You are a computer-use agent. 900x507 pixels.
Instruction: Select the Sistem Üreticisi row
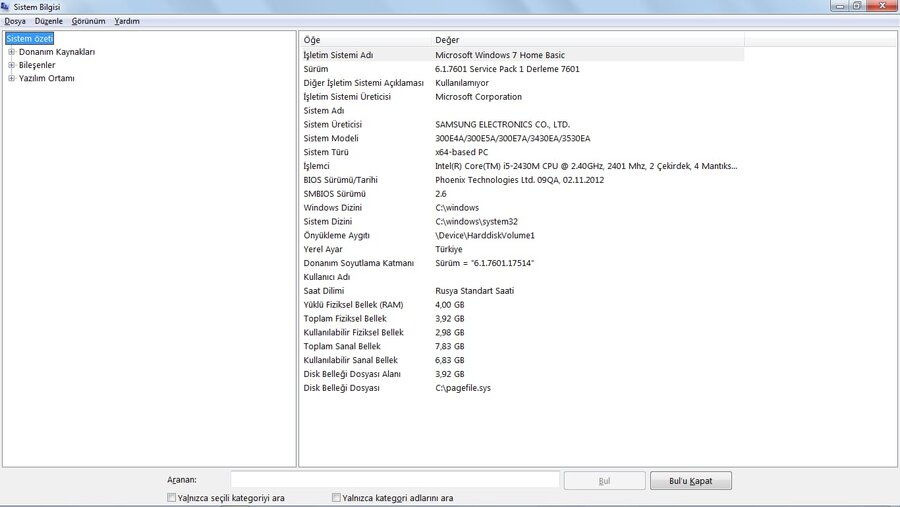click(x=522, y=124)
